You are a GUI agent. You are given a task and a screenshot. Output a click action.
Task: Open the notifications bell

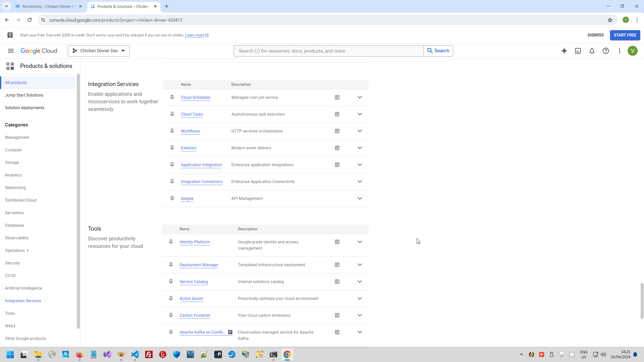point(592,51)
